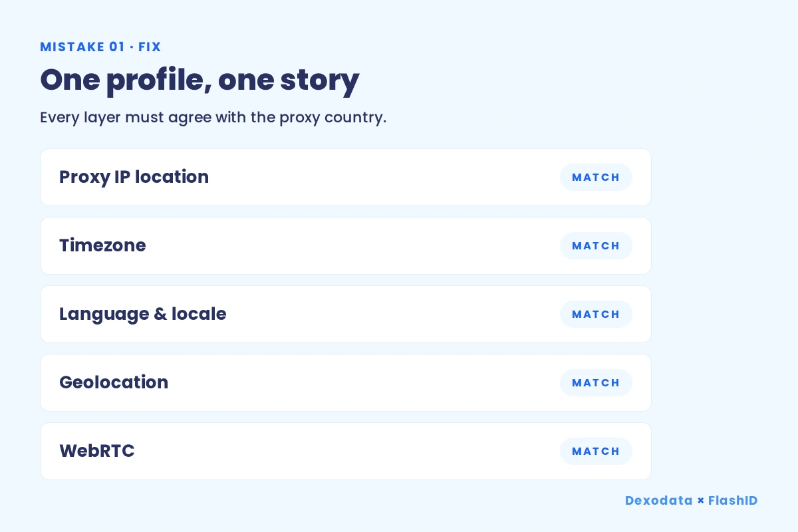Click the FlashID brand text

coord(732,501)
